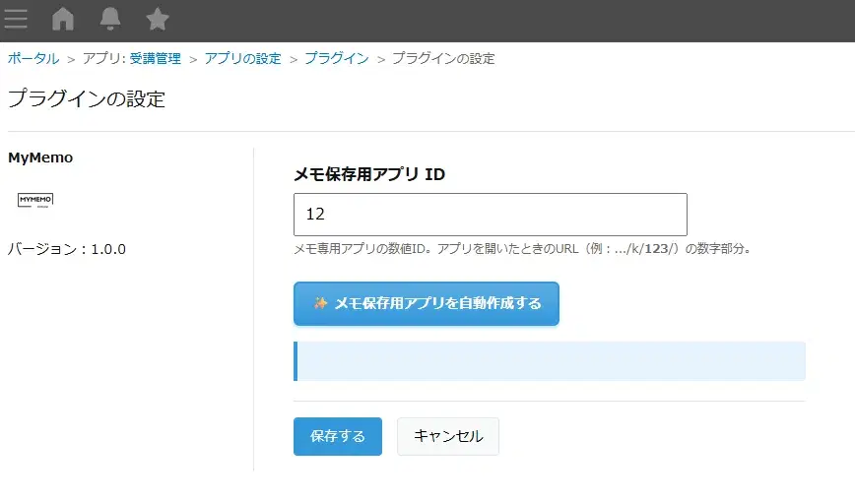Focus the メモ保存用アプリ ID input field
This screenshot has height=504, width=855.
(x=491, y=215)
